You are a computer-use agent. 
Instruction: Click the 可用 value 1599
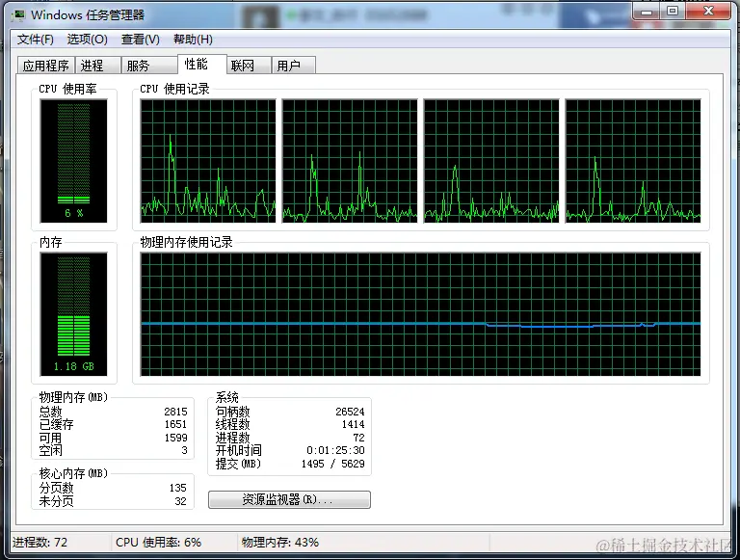click(175, 438)
